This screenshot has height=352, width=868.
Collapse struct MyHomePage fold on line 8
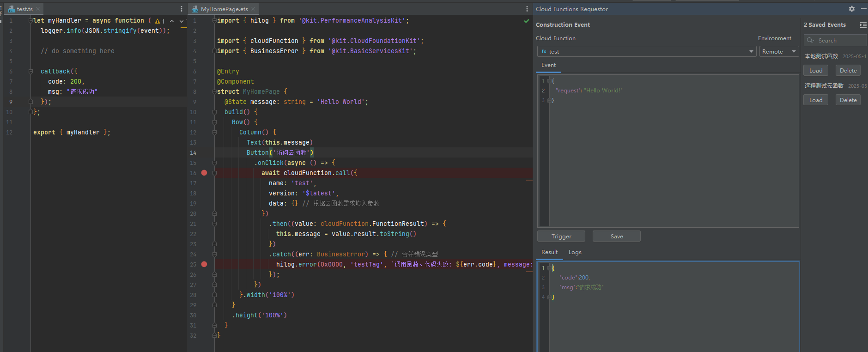click(x=214, y=91)
